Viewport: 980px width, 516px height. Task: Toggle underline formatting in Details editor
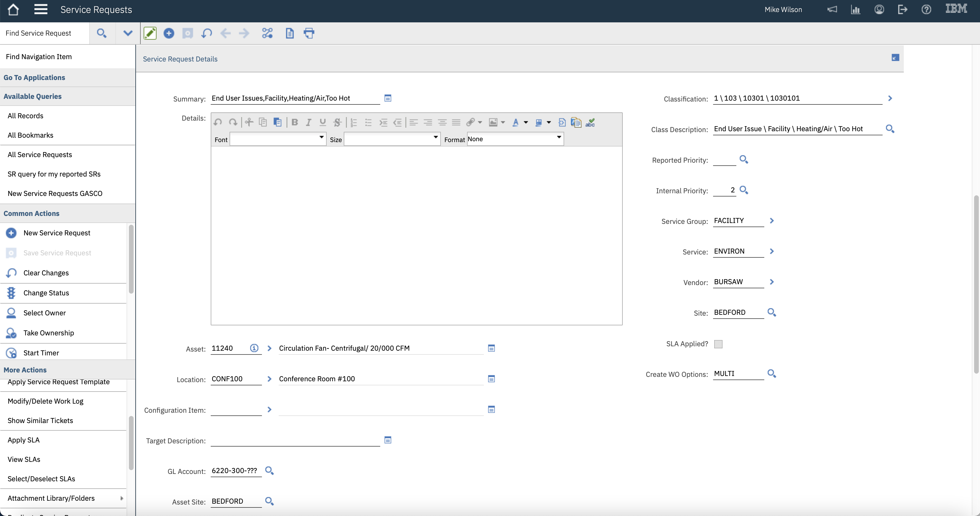point(323,122)
